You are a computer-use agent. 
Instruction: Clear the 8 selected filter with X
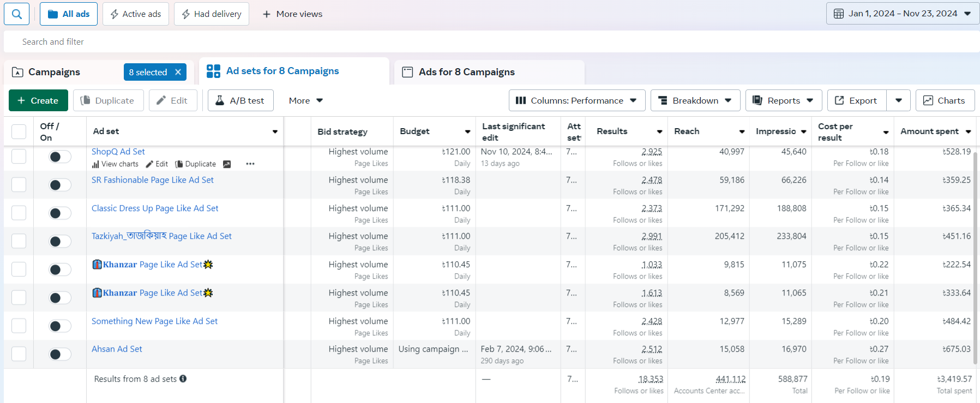coord(178,72)
